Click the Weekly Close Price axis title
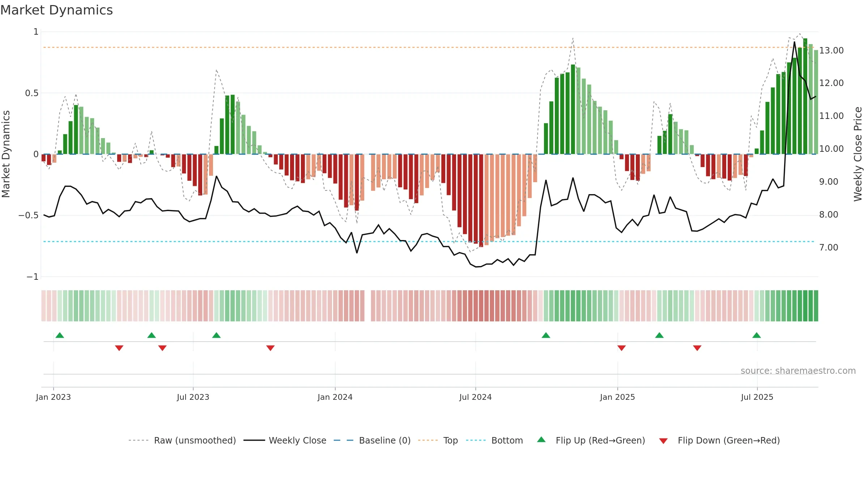The image size is (868, 488). [x=858, y=154]
